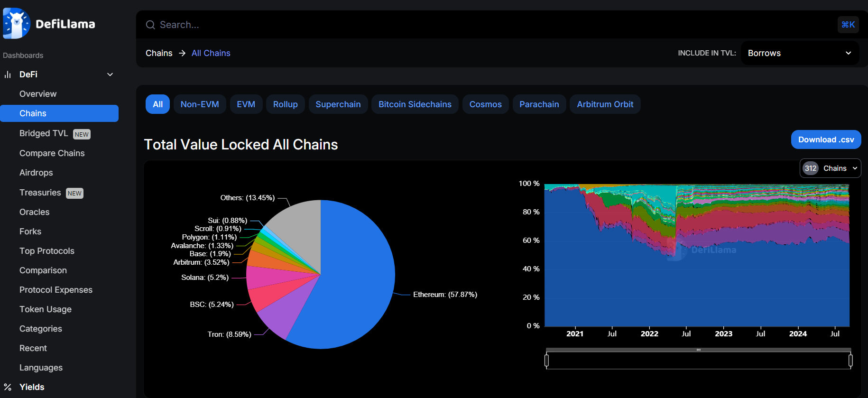Select the Non-EVM filter tab
Screen dimensions: 868x398
click(200, 104)
